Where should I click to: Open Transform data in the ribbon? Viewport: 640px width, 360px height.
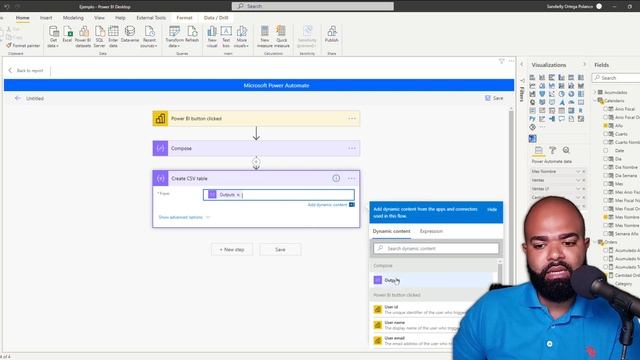tap(175, 37)
